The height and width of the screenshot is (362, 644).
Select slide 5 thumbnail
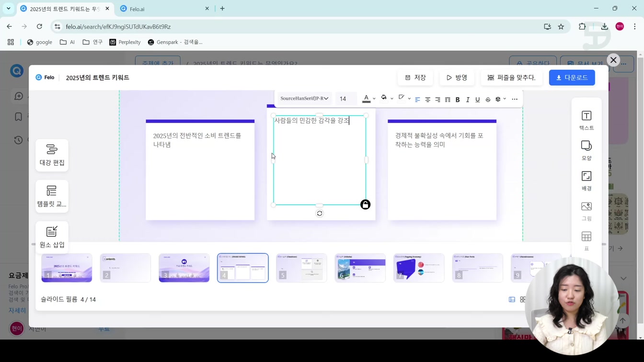click(x=301, y=268)
